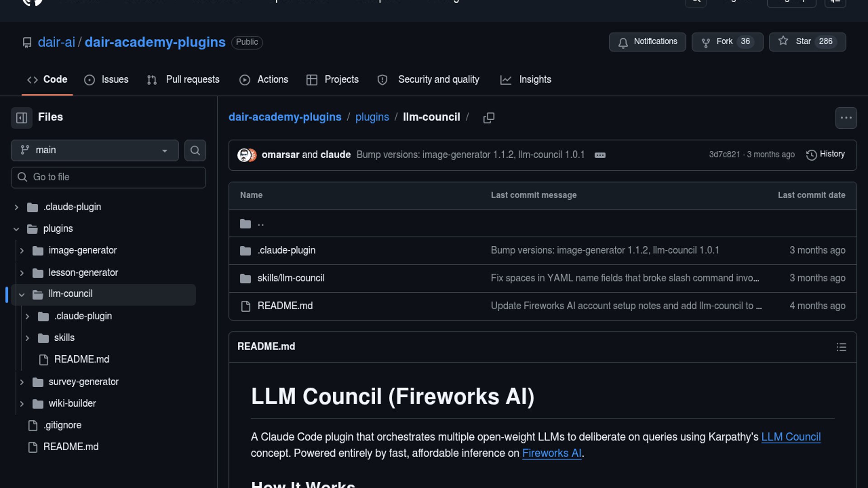Click the History clock icon

pyautogui.click(x=811, y=155)
